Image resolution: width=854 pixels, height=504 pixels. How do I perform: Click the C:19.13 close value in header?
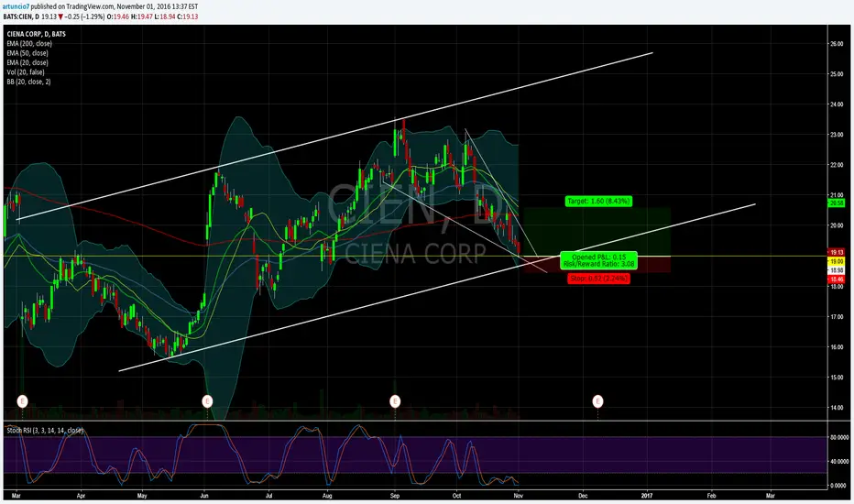[187, 16]
